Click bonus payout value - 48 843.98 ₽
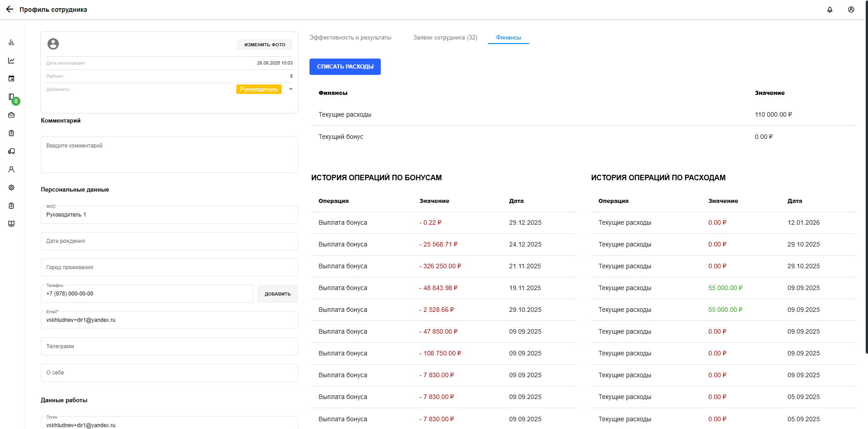Viewport: 868px width, 429px height. click(439, 288)
